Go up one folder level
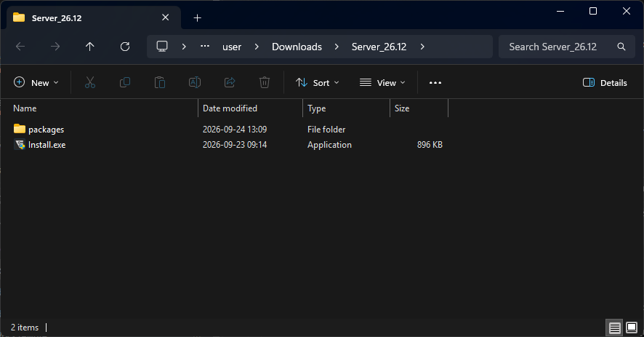644x337 pixels. pyautogui.click(x=89, y=47)
